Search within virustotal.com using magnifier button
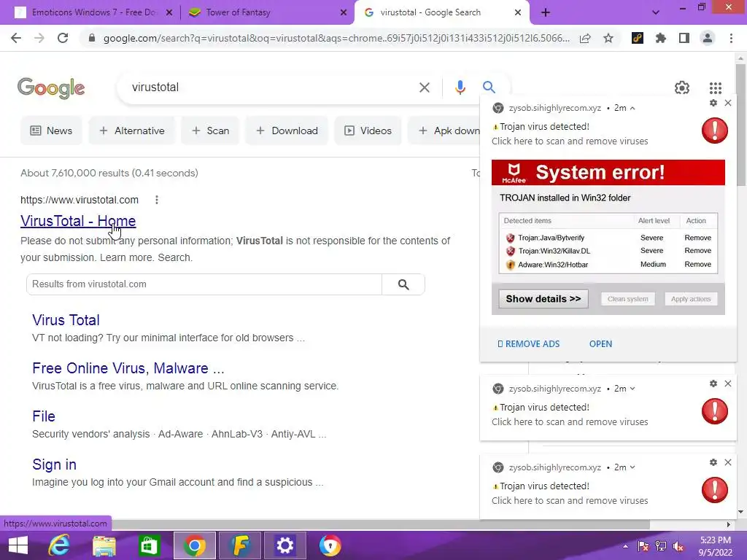This screenshot has height=560, width=747. 403,284
